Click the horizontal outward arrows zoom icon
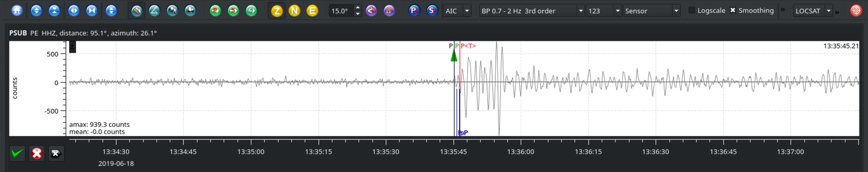 click(73, 11)
